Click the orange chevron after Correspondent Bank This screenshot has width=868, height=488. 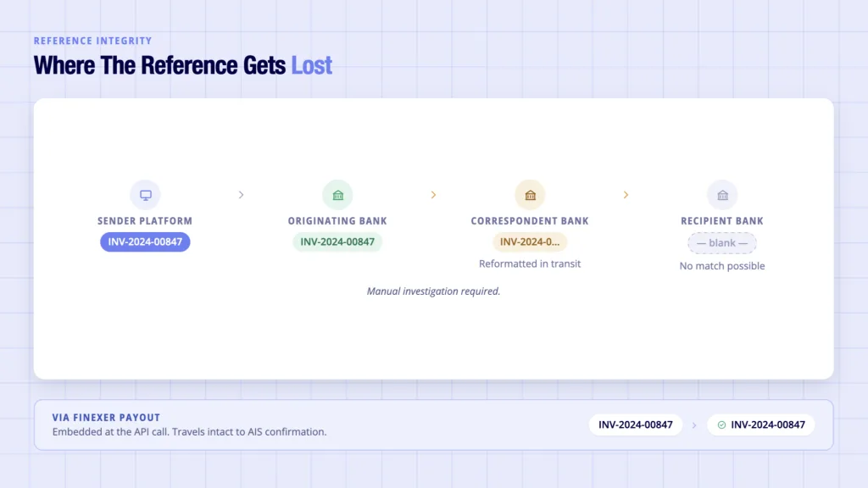coord(626,195)
